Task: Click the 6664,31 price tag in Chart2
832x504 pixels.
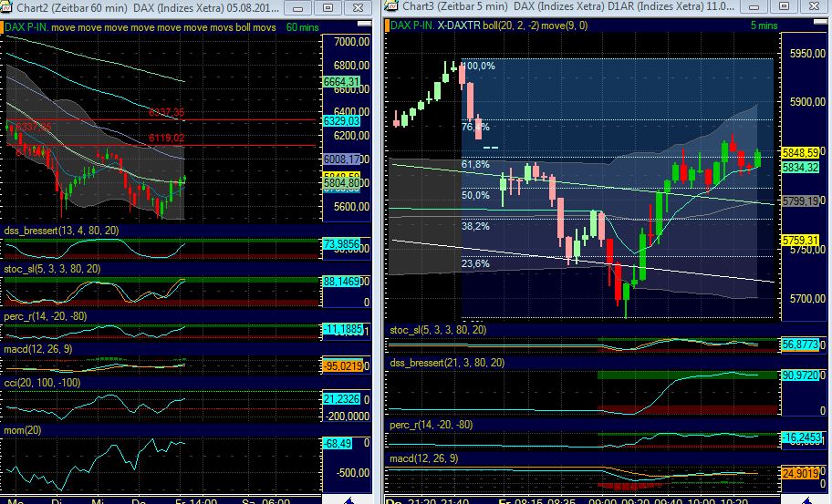Action: pos(341,82)
